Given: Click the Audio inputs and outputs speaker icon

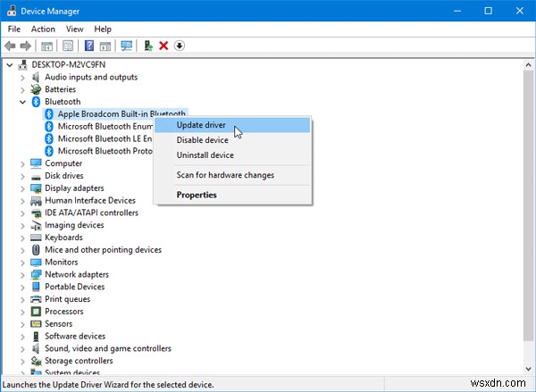Looking at the screenshot, I should [x=36, y=77].
